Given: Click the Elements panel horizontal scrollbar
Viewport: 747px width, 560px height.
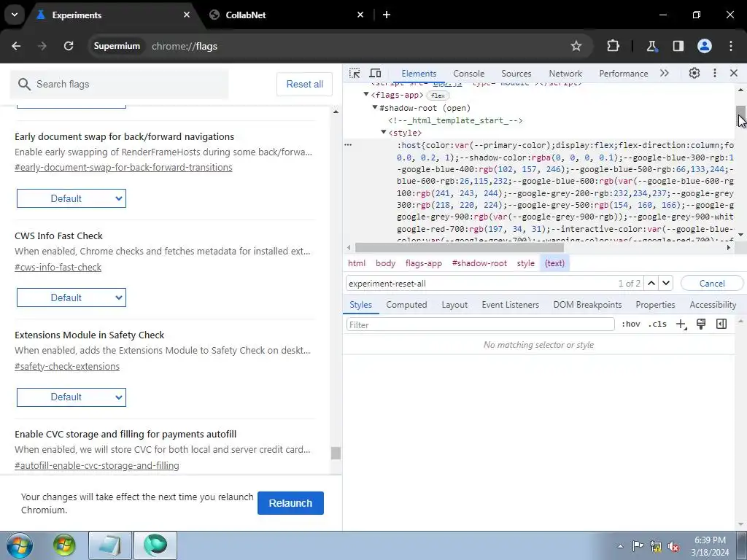Looking at the screenshot, I should 460,248.
